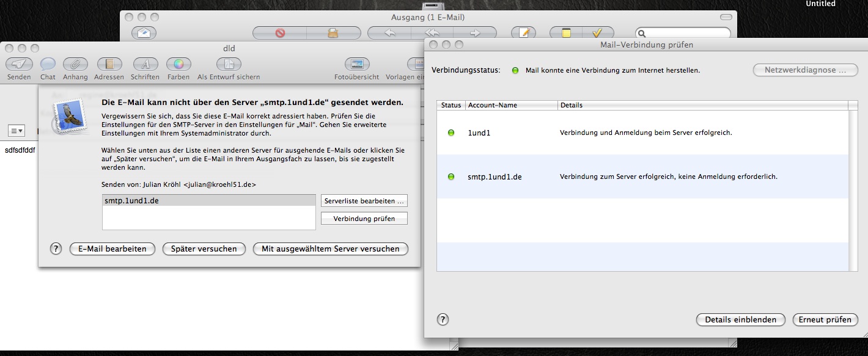
Task: Click Später versuchen button
Action: click(x=204, y=249)
